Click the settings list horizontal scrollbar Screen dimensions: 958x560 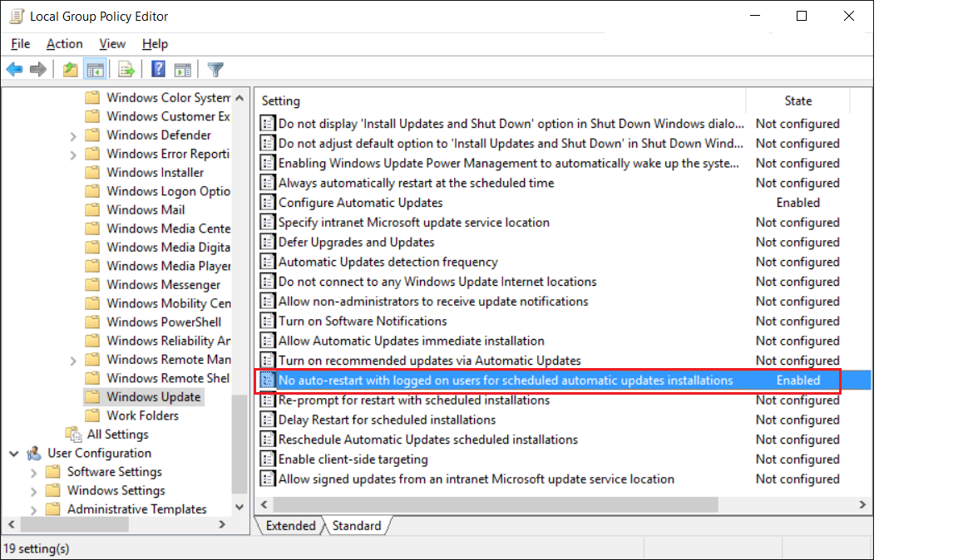(495, 504)
